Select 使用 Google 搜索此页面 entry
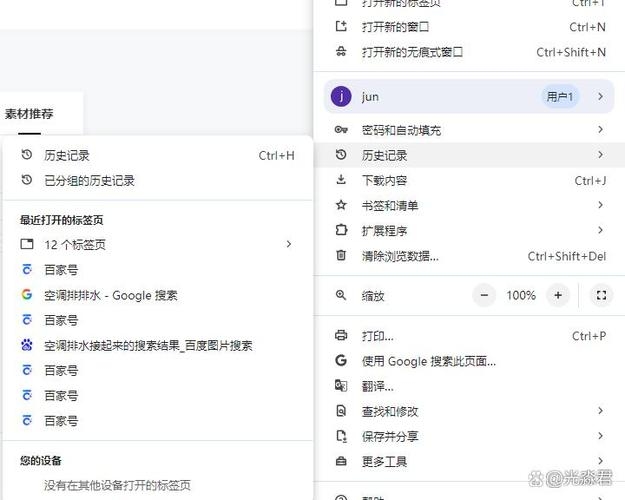 coord(470,361)
